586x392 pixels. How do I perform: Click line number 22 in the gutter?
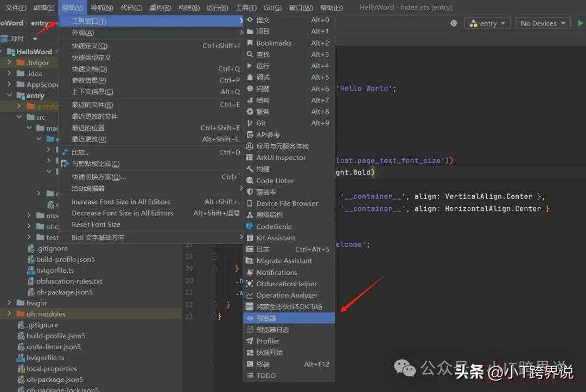click(189, 305)
